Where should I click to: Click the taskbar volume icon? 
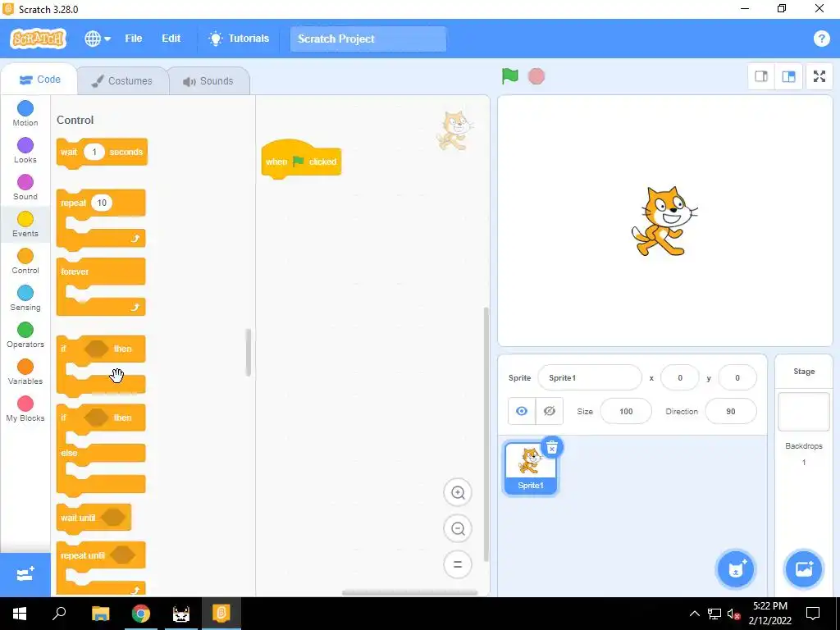point(733,614)
